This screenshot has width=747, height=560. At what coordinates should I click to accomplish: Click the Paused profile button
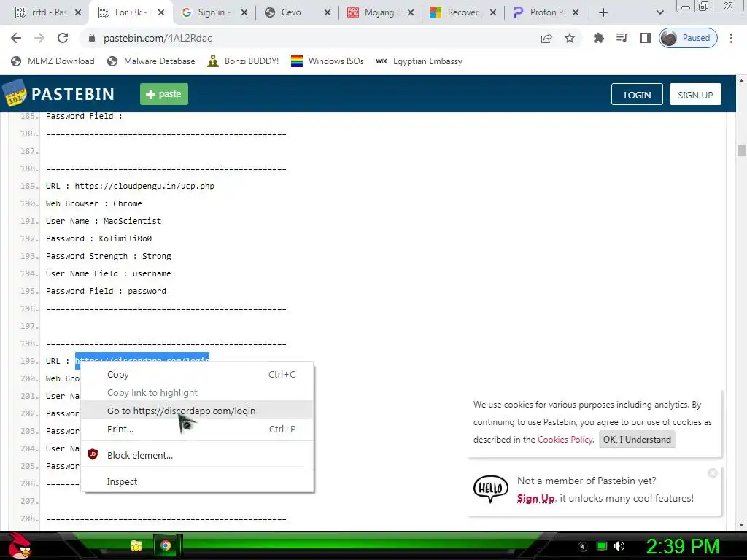(688, 38)
